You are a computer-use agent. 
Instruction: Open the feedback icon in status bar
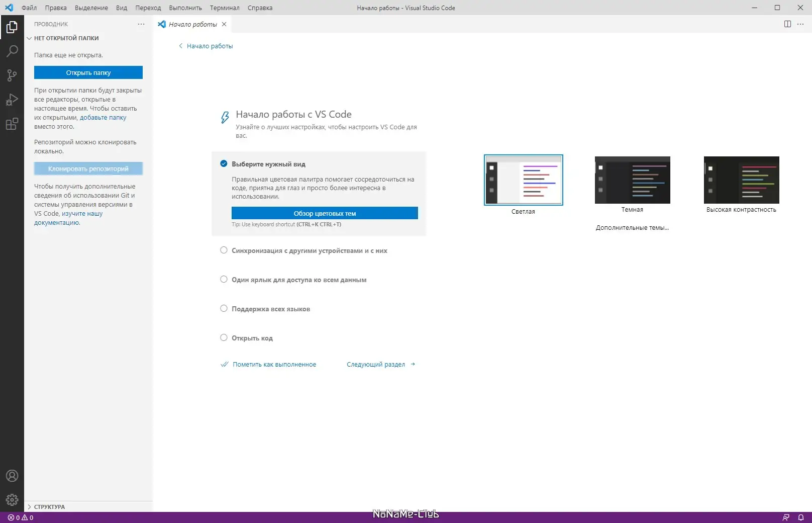(786, 517)
